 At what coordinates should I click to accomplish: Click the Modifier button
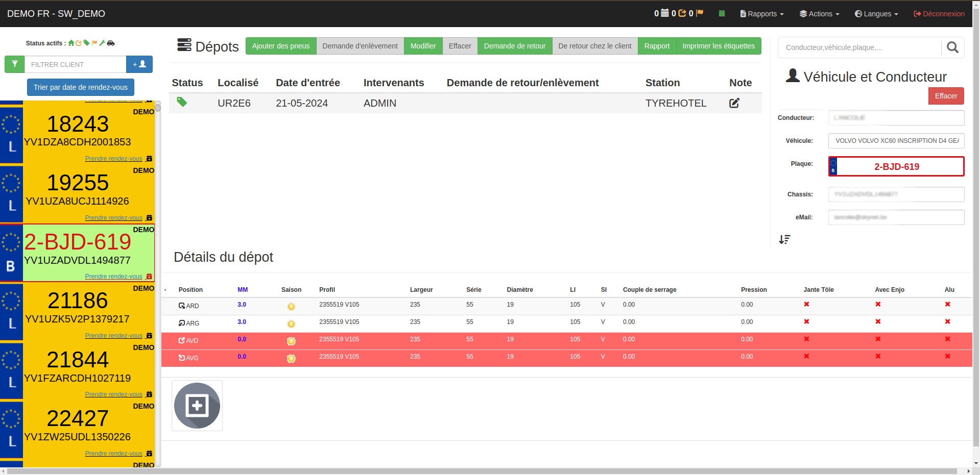point(423,46)
